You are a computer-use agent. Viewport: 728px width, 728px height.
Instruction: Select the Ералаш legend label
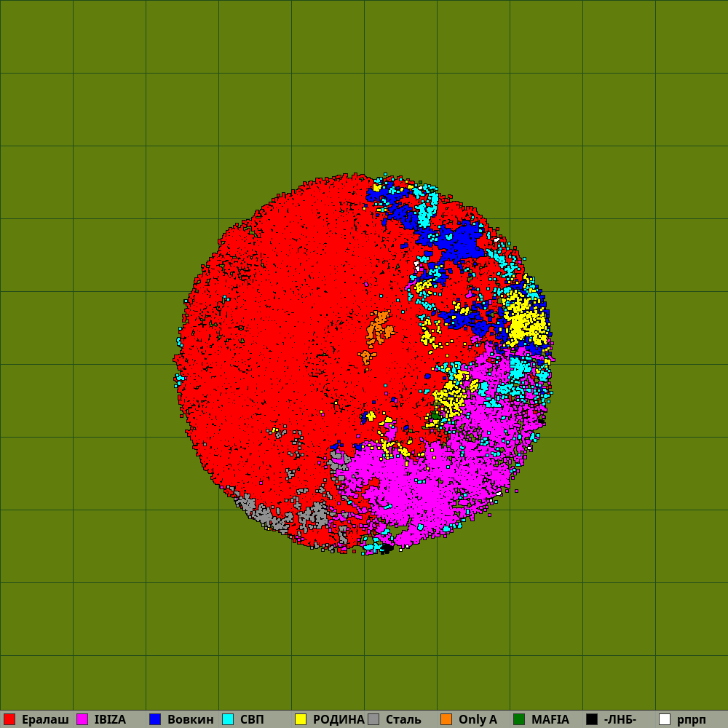tap(45, 720)
